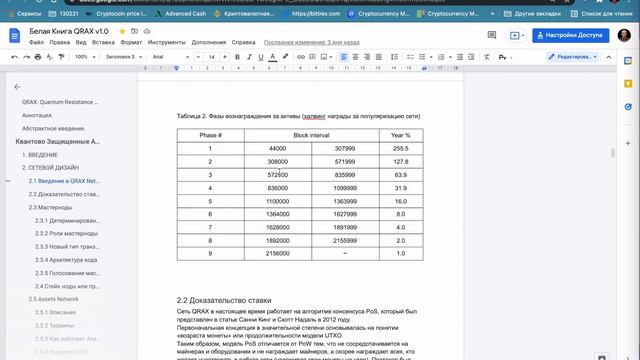Run spell check from toolbar
Viewport: 640px width, 360px height.
tap(50, 57)
